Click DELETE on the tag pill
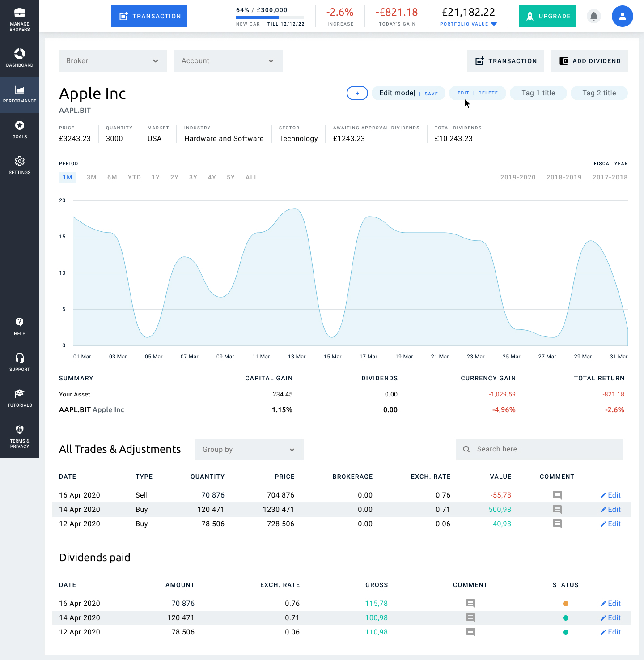644x660 pixels. coord(488,93)
